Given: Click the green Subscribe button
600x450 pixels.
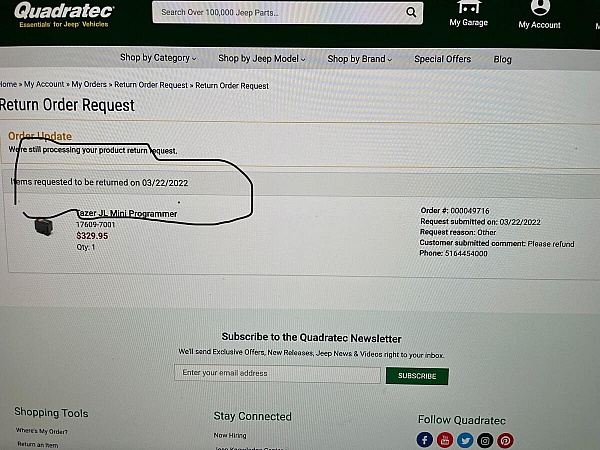Looking at the screenshot, I should point(417,376).
